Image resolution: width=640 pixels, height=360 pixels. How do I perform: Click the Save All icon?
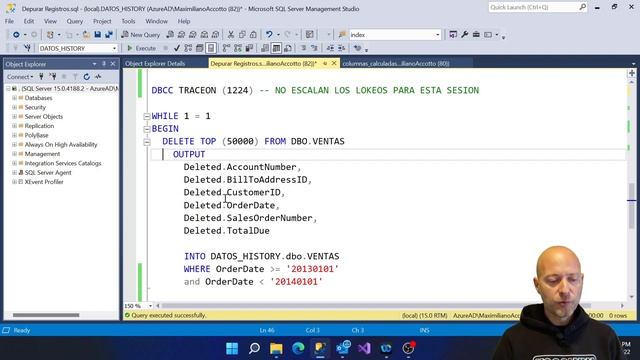coord(109,35)
